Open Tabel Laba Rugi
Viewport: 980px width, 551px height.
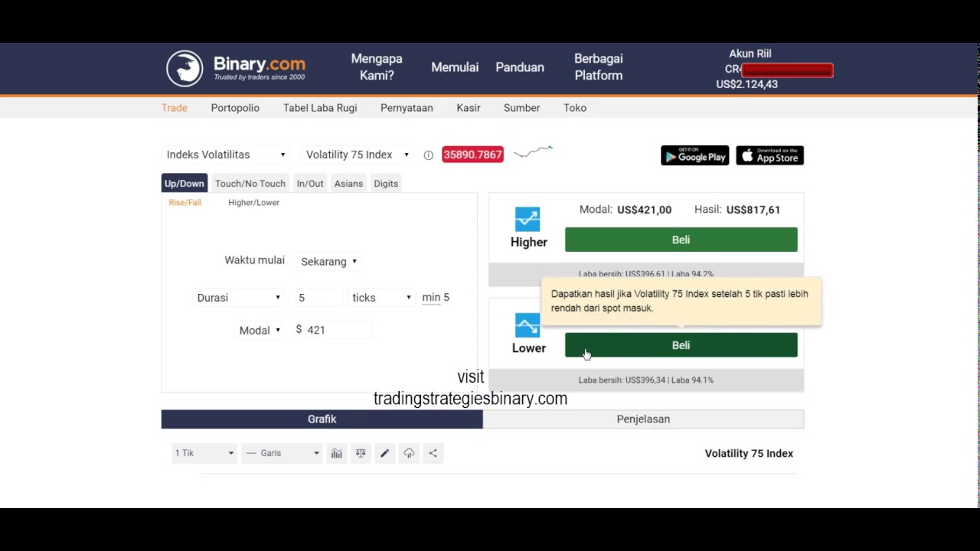pos(320,108)
